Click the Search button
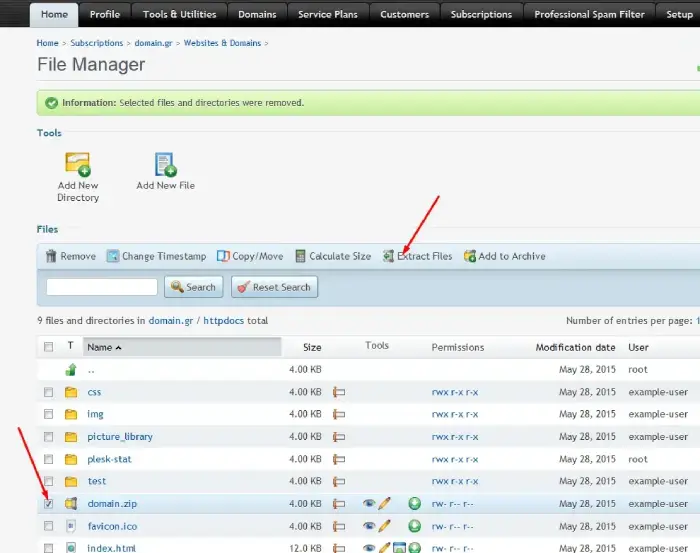 pyautogui.click(x=193, y=287)
